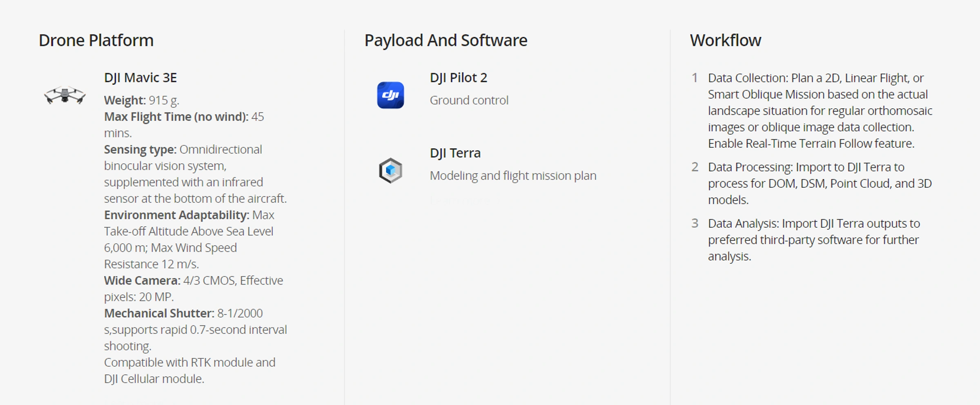980x405 pixels.
Task: Select workflow step number 1
Action: point(695,78)
